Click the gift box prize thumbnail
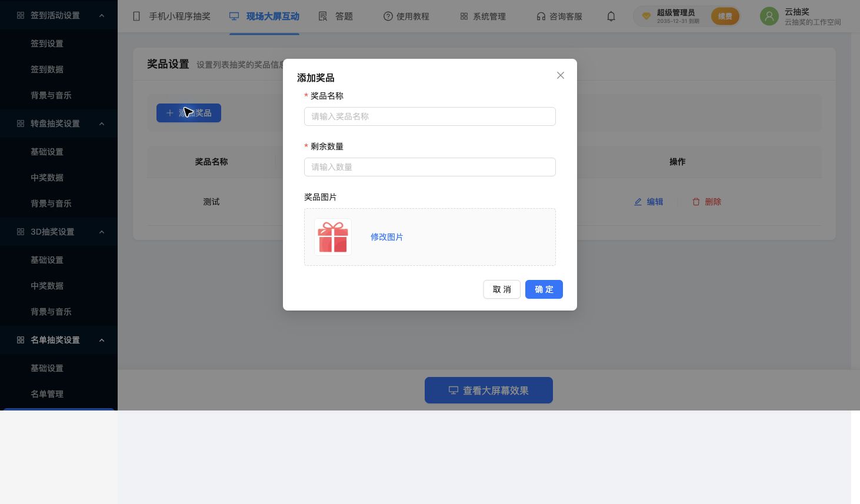 (x=333, y=237)
